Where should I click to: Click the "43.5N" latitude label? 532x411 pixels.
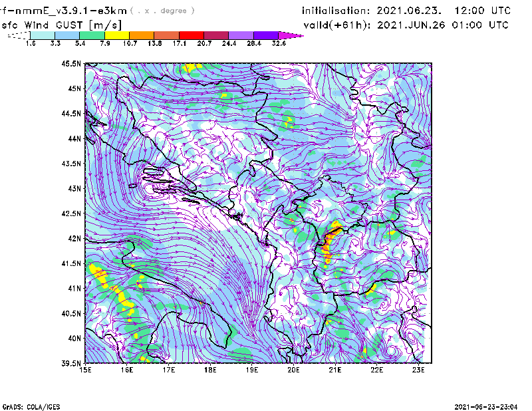(71, 164)
